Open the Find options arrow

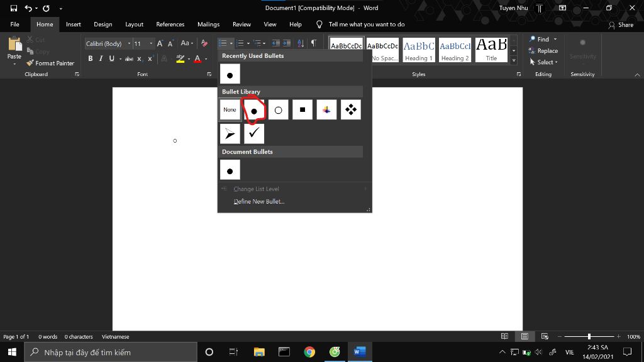555,40
